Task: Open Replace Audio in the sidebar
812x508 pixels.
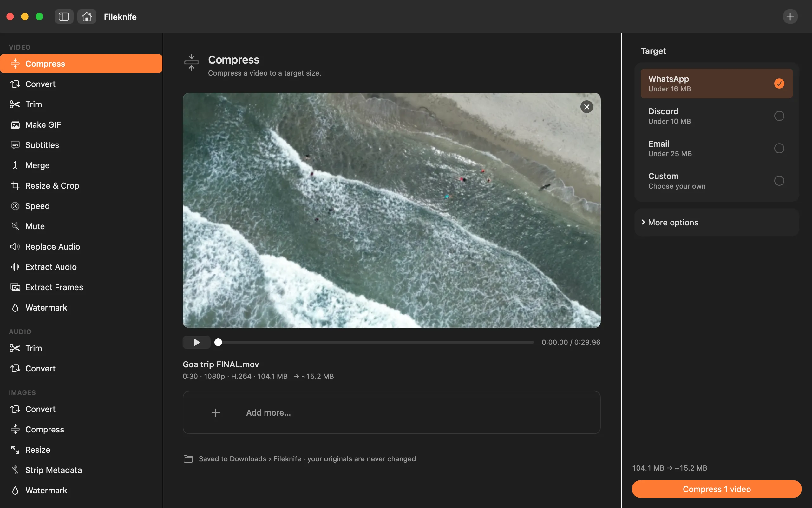Action: pos(81,246)
